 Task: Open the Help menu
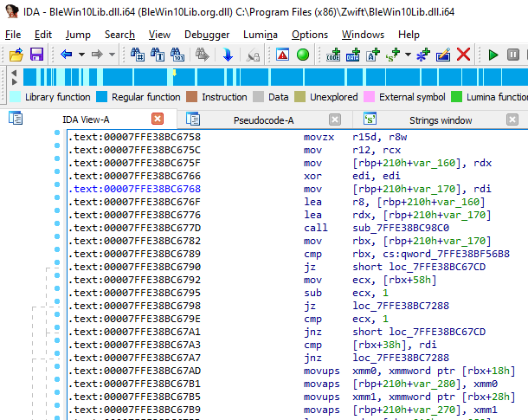pyautogui.click(x=409, y=35)
